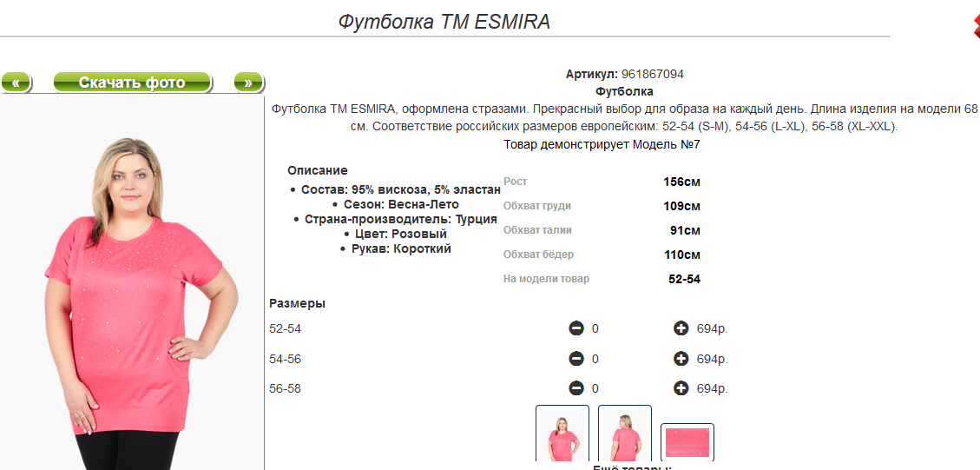Select the article number 961867094
Viewport: 980px width, 470px height.
tap(653, 74)
